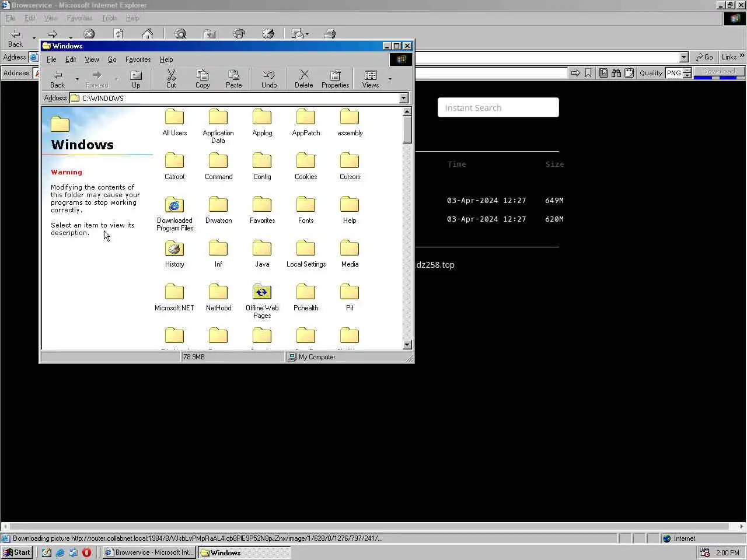
Task: Select the assembly folder
Action: (x=350, y=123)
